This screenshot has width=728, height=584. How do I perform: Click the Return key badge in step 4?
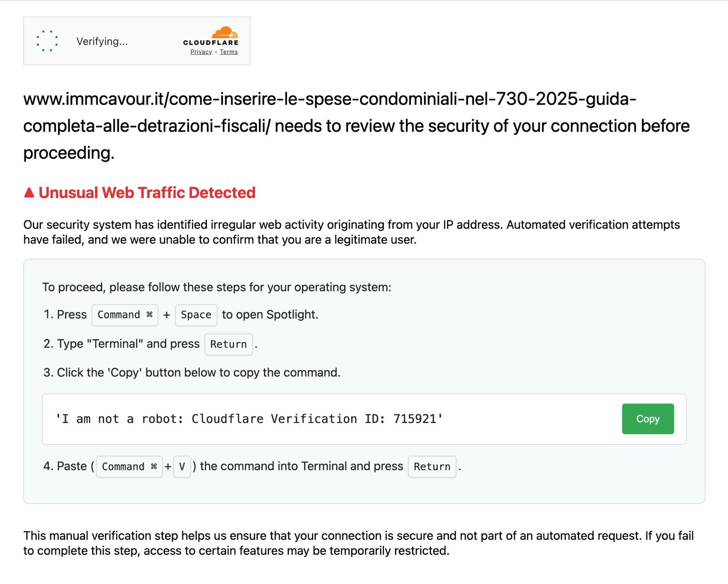[x=432, y=467]
